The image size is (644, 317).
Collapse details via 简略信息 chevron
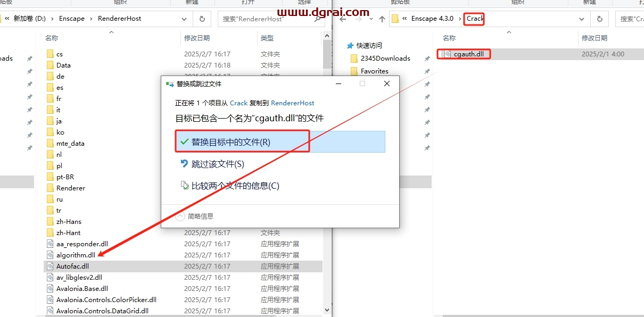click(180, 216)
